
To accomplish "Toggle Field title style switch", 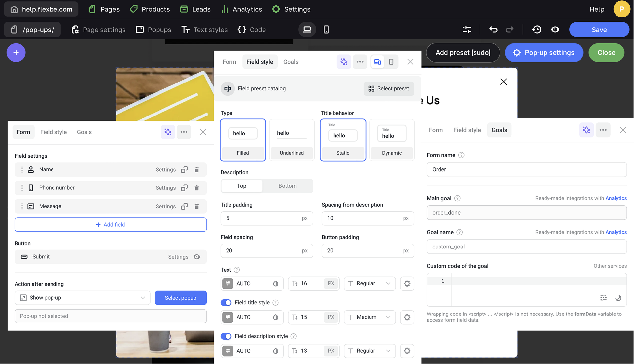I will tap(226, 303).
